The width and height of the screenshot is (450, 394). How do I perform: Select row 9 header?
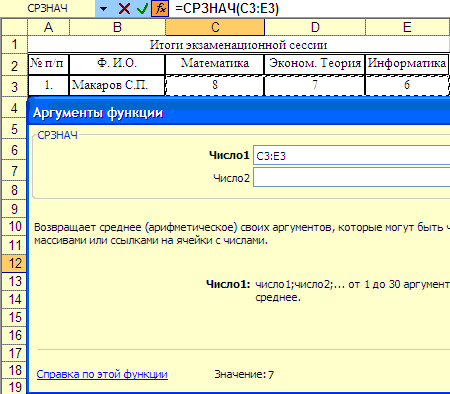[14, 209]
